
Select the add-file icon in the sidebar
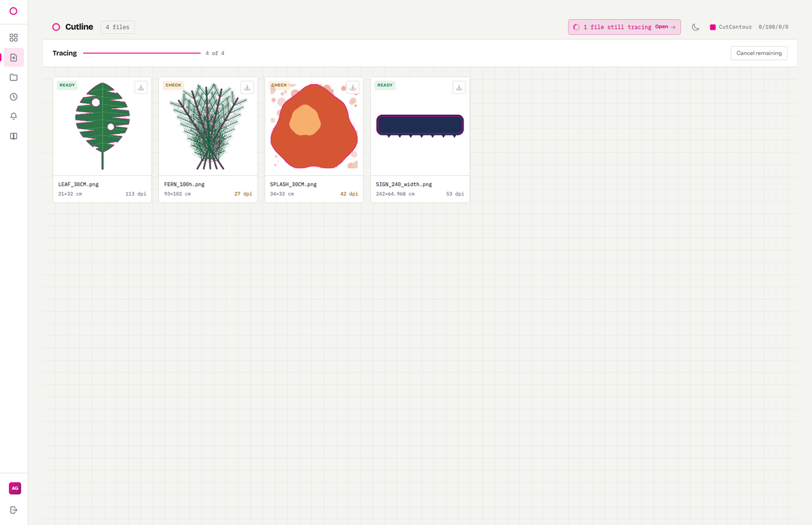(14, 58)
